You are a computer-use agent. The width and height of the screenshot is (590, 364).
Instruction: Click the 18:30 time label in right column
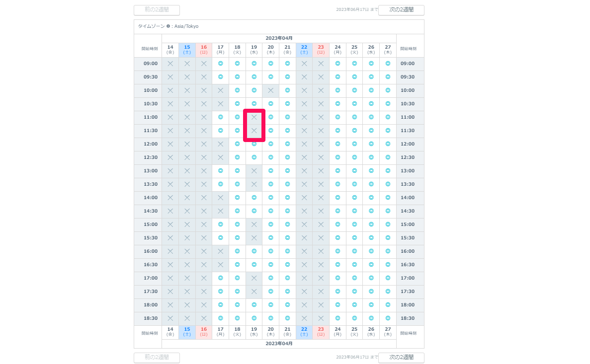coord(408,318)
